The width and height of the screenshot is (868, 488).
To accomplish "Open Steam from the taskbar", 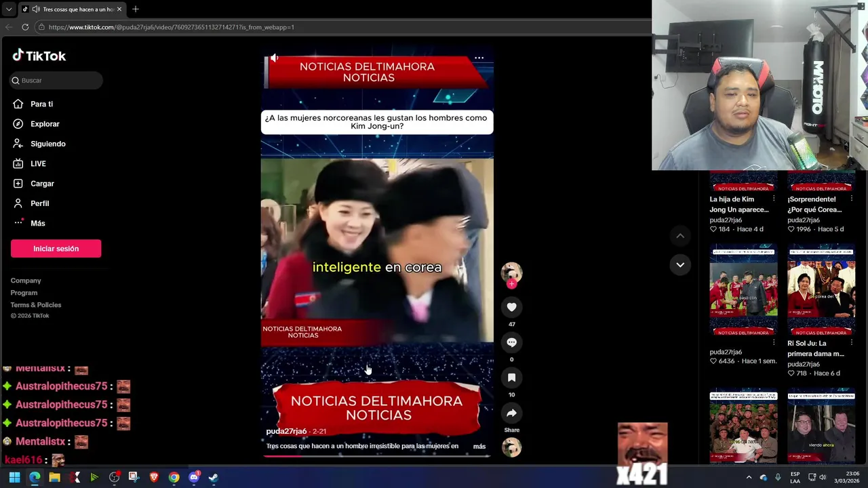I will (214, 477).
